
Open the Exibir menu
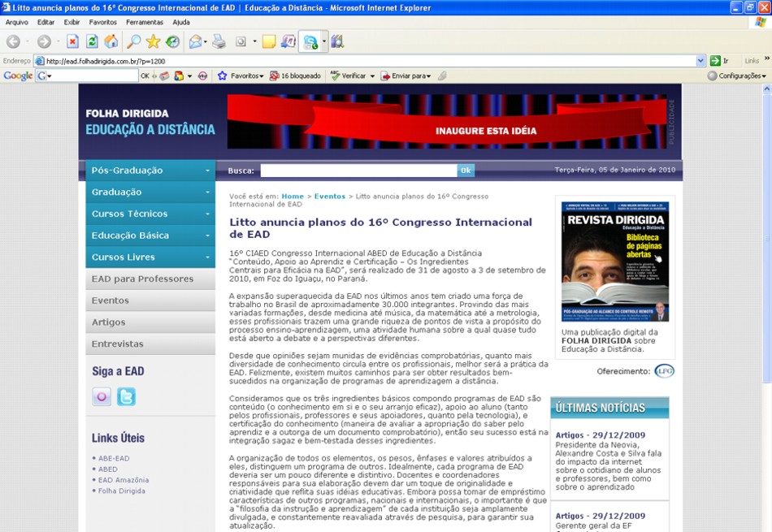pos(72,22)
